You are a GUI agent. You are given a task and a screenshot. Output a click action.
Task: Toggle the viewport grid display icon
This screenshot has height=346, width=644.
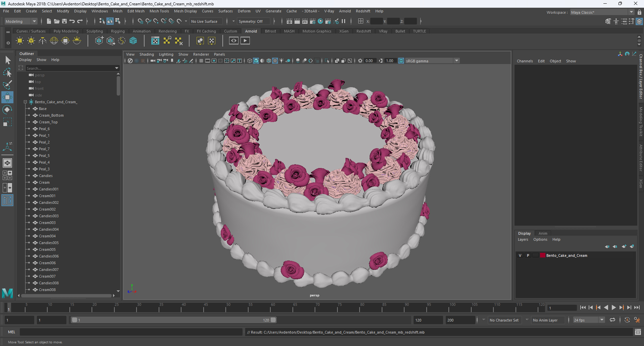[201, 61]
